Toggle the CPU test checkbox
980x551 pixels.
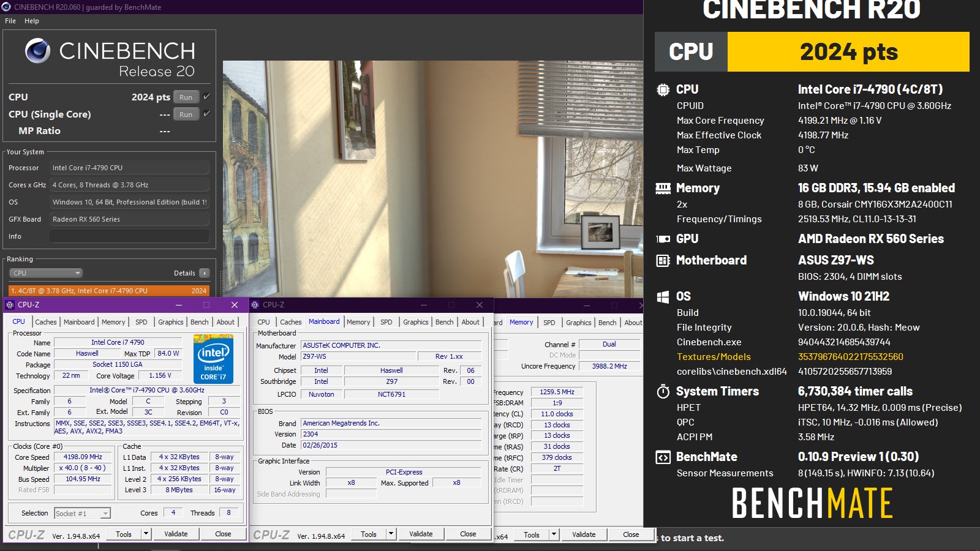[x=206, y=97]
